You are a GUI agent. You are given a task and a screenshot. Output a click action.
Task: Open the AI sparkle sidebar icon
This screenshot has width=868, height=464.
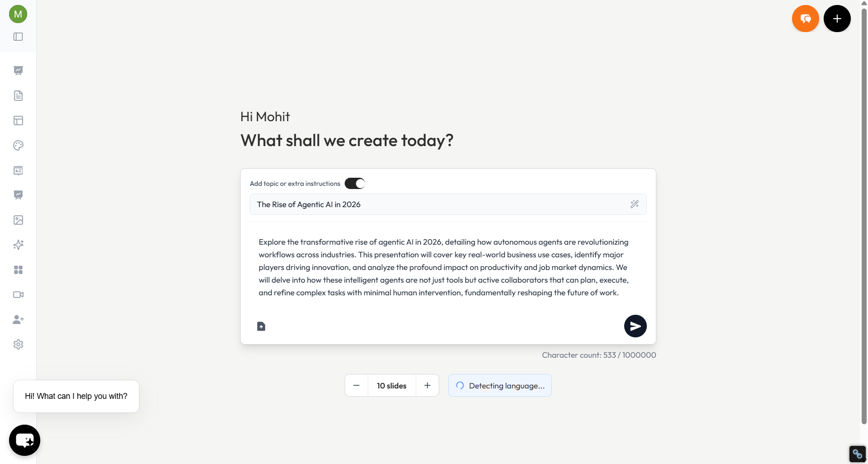(18, 245)
